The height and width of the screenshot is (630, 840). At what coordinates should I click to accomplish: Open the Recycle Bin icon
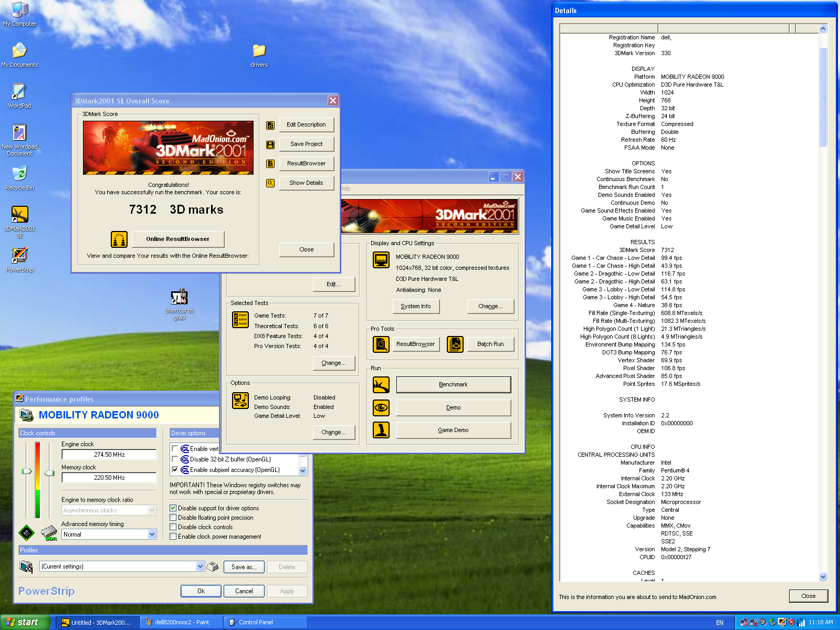coord(19,178)
